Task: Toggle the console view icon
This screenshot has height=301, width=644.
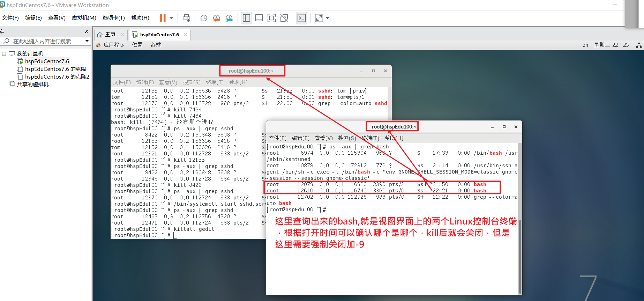Action: click(x=301, y=18)
